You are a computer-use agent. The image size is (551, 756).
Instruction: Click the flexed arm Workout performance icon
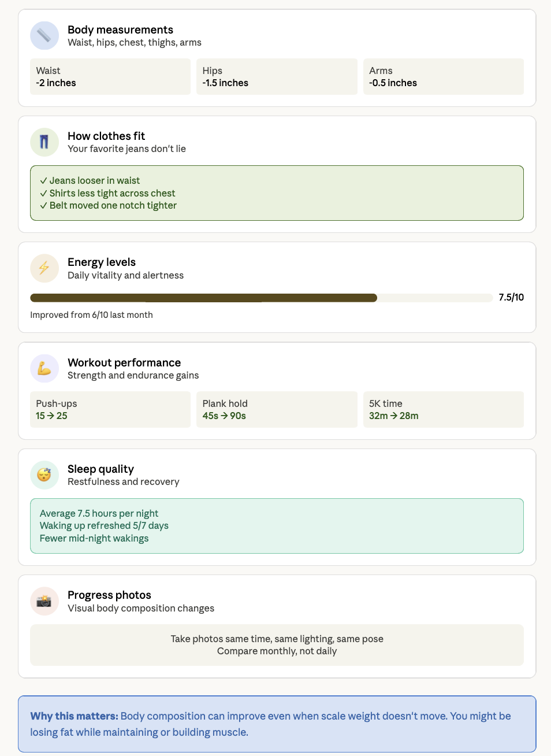pos(44,369)
